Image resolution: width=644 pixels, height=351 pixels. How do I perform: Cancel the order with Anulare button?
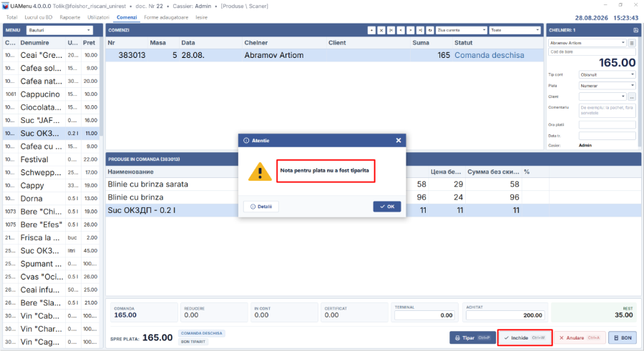pyautogui.click(x=580, y=337)
